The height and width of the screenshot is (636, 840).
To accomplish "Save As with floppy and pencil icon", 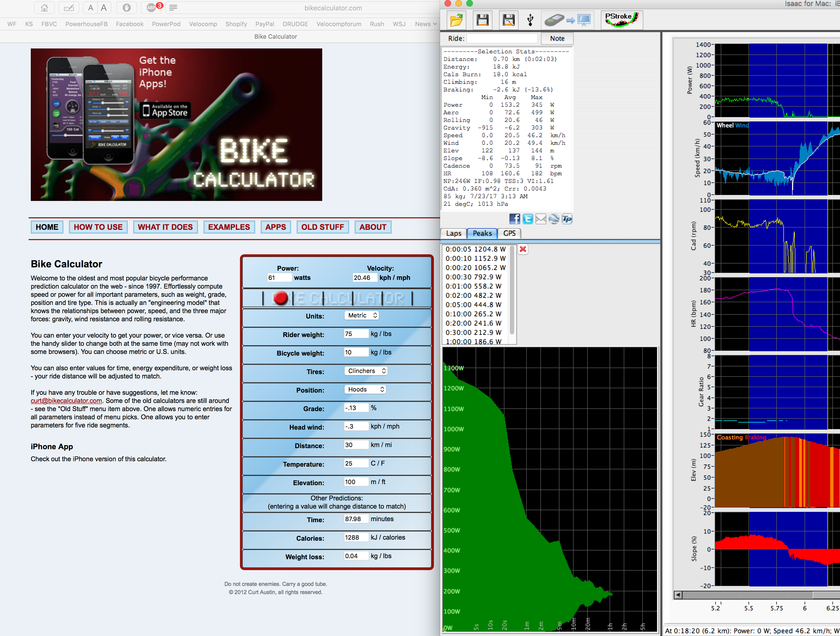I will (x=509, y=20).
